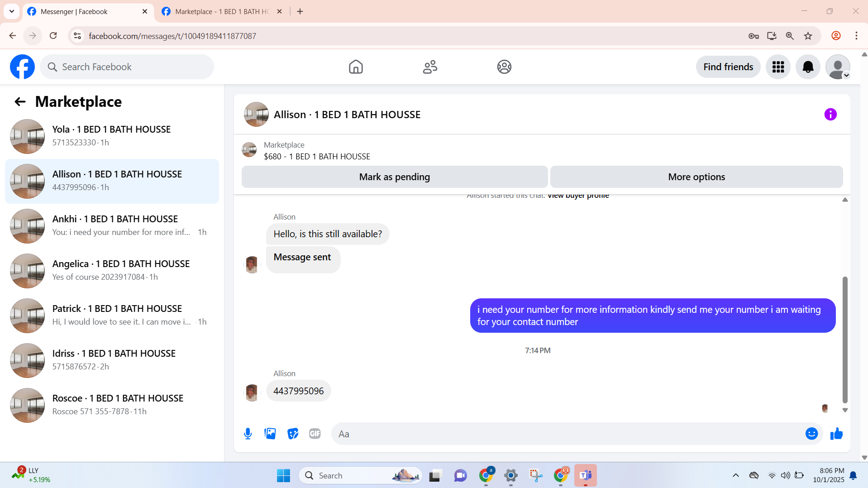The image size is (868, 488).
Task: Open the notifications bell
Action: (x=808, y=67)
